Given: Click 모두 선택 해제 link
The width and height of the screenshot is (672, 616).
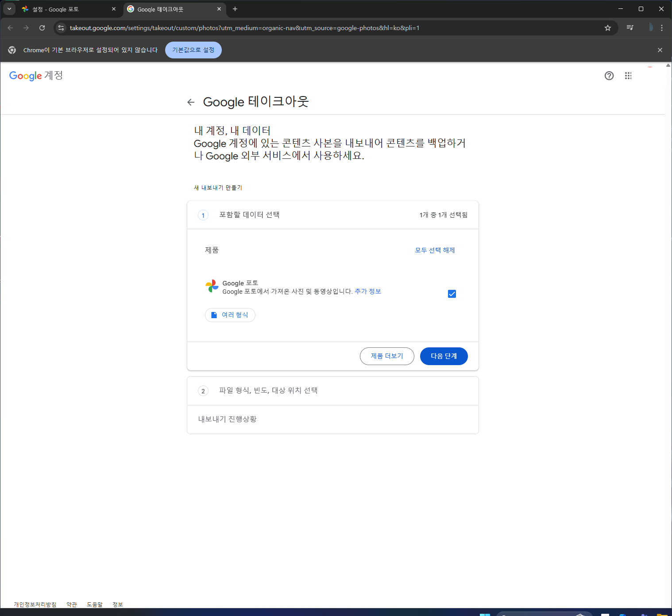Looking at the screenshot, I should pyautogui.click(x=435, y=250).
